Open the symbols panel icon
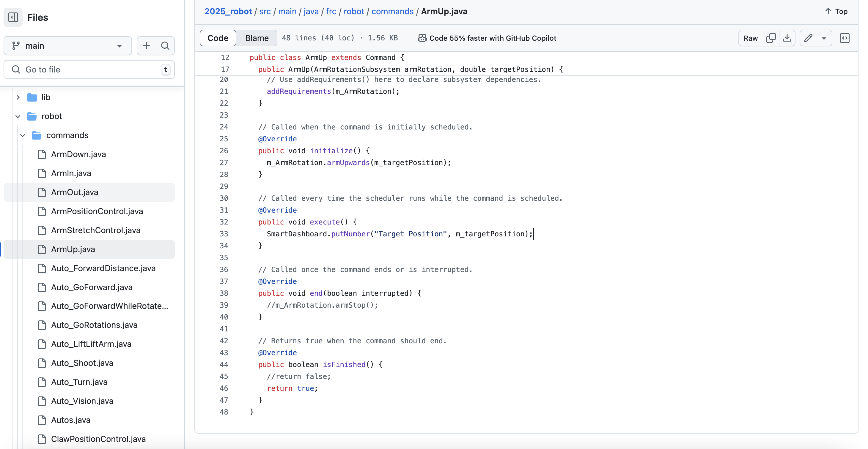 [845, 38]
